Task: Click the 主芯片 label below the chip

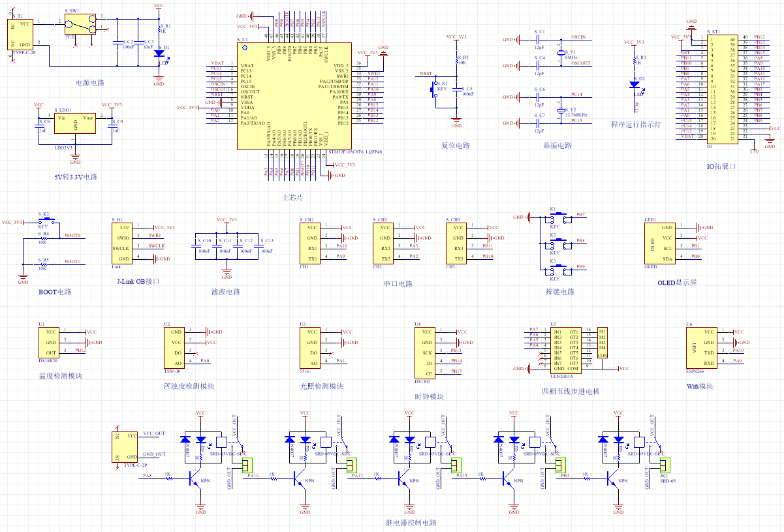Action: tap(292, 197)
